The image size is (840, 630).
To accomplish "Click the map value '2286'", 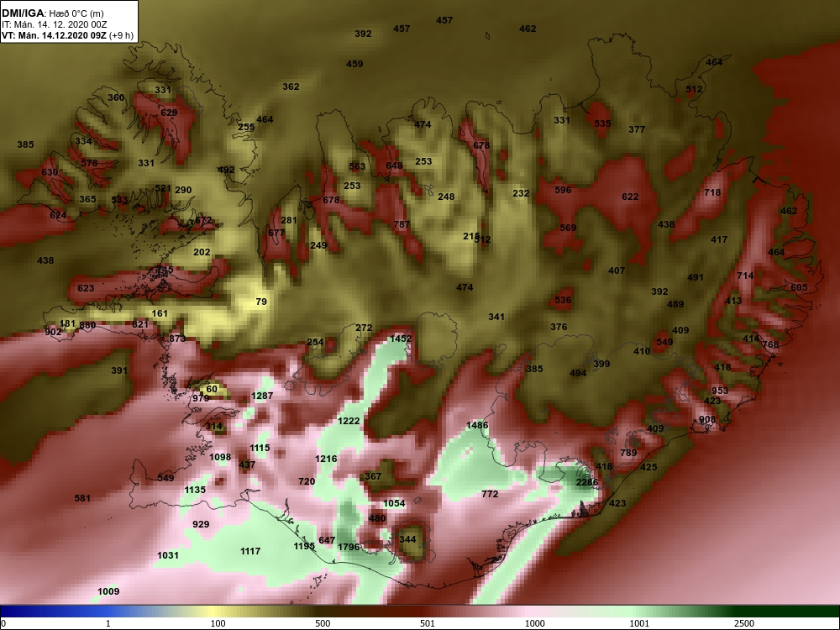I will 586,482.
